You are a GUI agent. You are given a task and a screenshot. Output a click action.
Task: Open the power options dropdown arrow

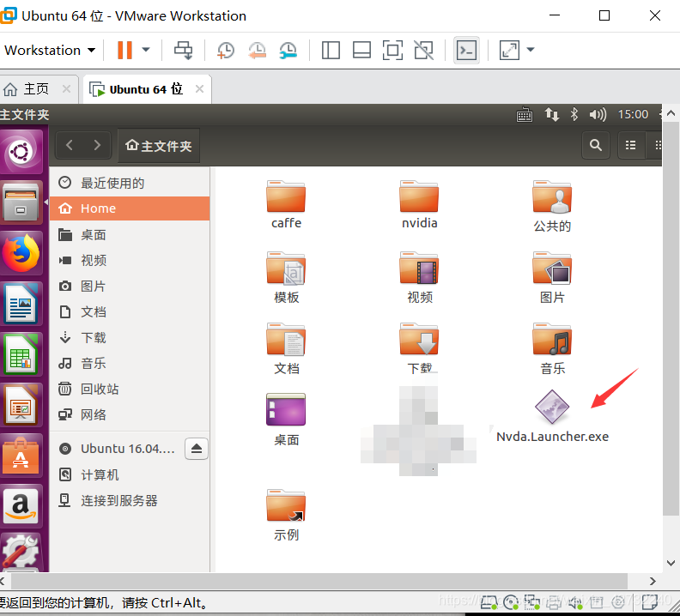[146, 50]
